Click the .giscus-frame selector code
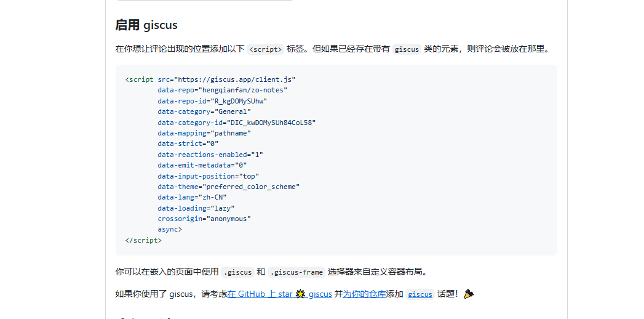This screenshot has height=319, width=644. tap(296, 272)
